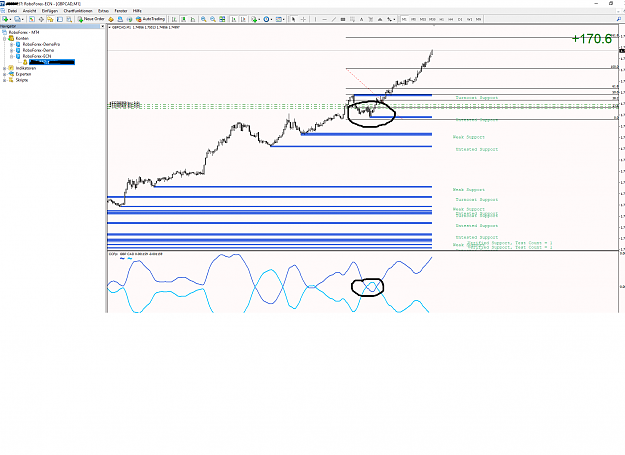Collapse the Konten tree node
The width and height of the screenshot is (625, 455).
[5, 39]
